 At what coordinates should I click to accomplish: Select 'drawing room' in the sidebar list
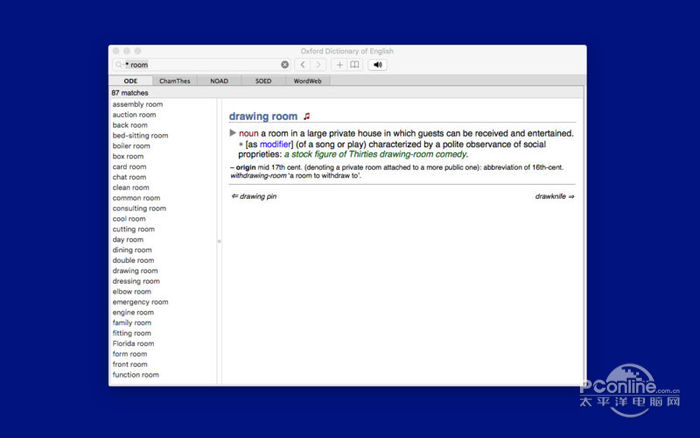135,271
